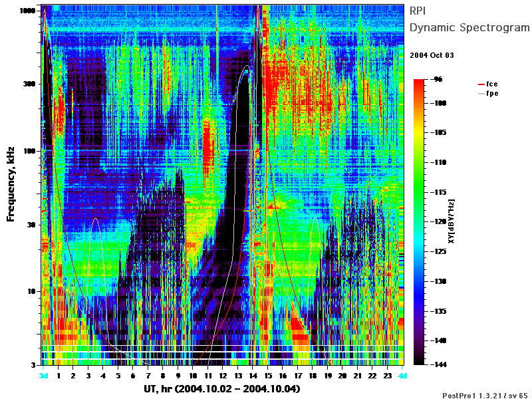Click the 1000 kHz label on frequency axis
The width and height of the screenshot is (532, 399).
coord(27,11)
